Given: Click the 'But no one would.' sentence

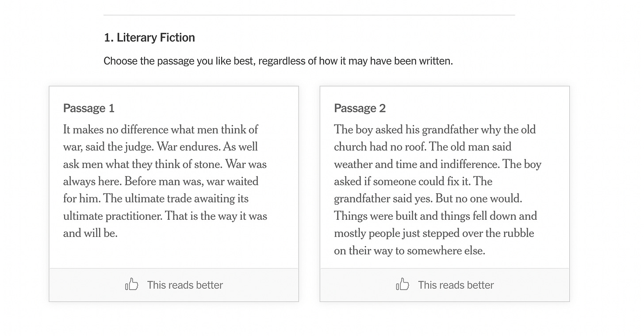Looking at the screenshot, I should coord(479,199).
